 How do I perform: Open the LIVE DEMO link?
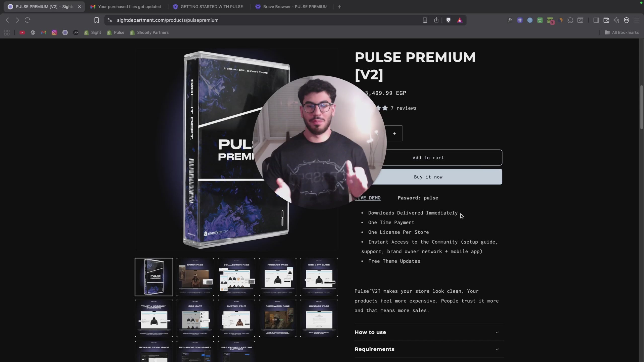[370, 198]
